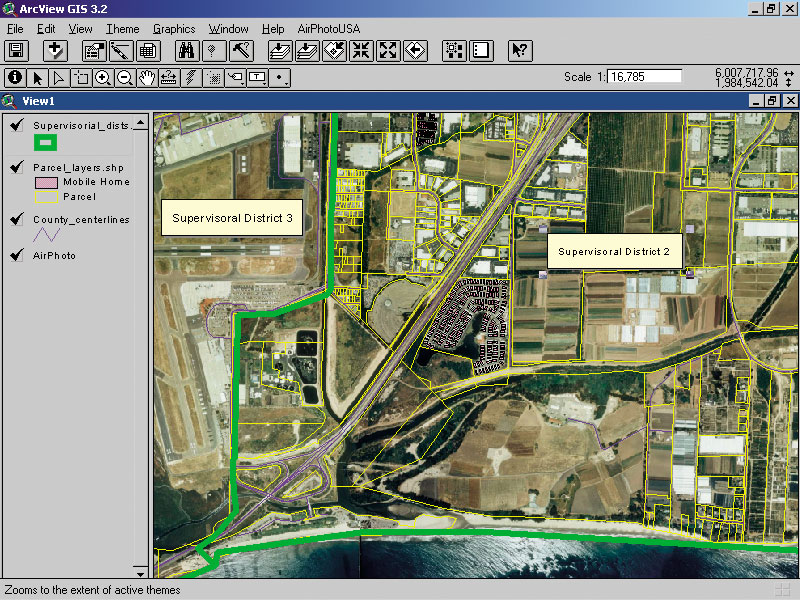Screen dimensions: 800x600
Task: Open the AirPhotoUSA menu
Action: tap(329, 29)
